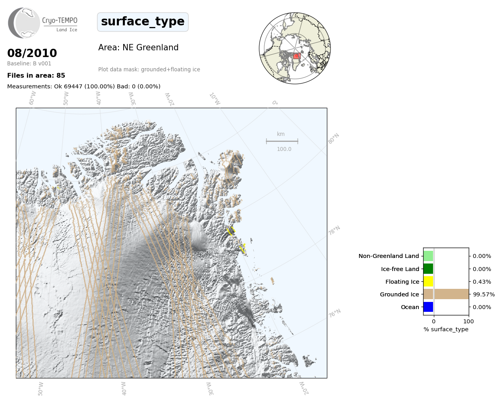Click the blue Ocean swatch
Viewport: 504px width, 420px height.
point(428,307)
